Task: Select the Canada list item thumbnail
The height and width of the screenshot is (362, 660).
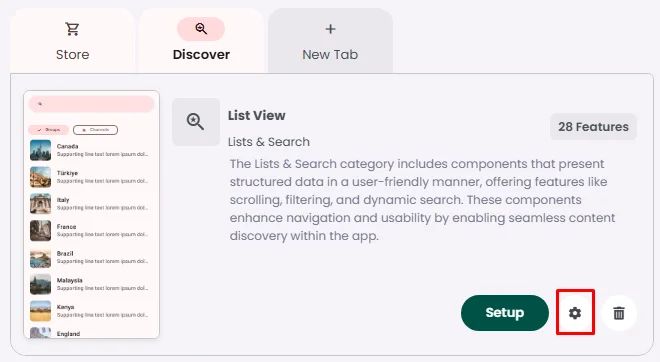Action: click(x=40, y=150)
